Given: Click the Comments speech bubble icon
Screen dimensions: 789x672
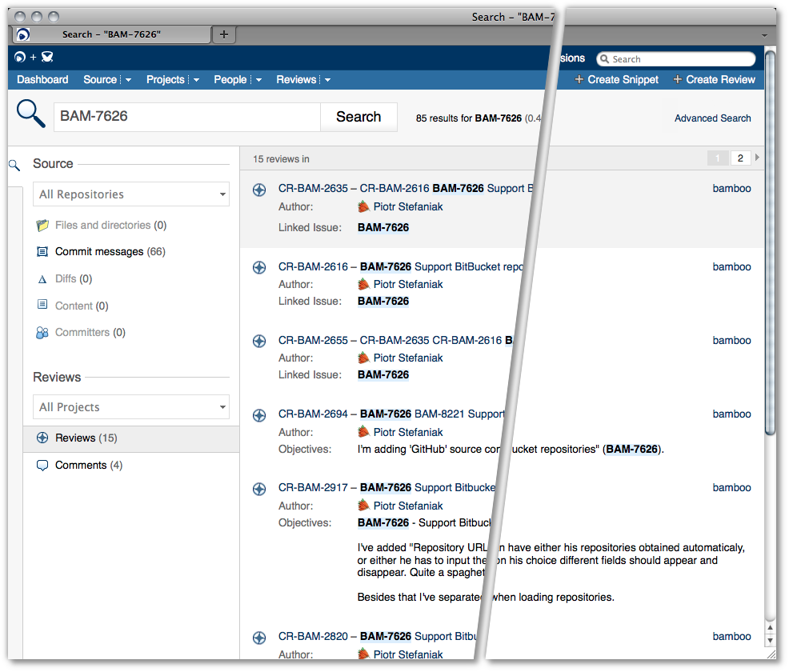Looking at the screenshot, I should (x=42, y=466).
